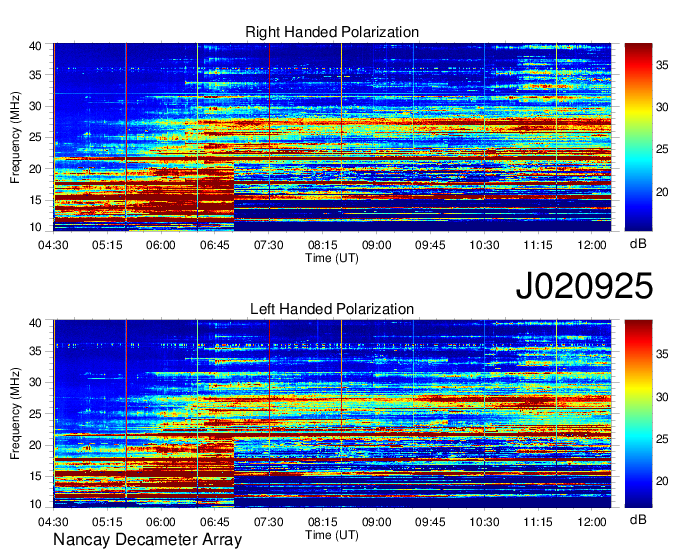Click the "09:45" time tick of Left Handed plot
The height and width of the screenshot is (552, 680).
[x=430, y=522]
